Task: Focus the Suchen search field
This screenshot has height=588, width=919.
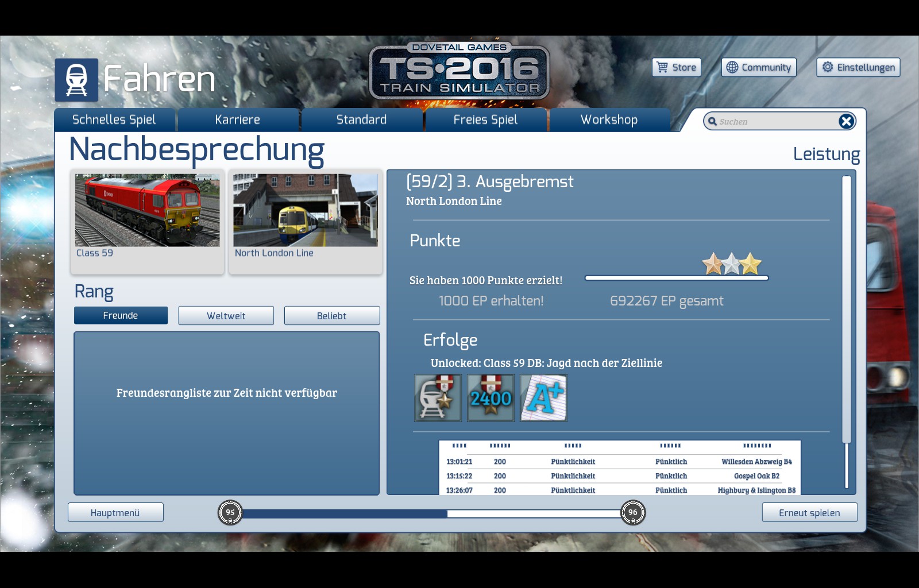Action: point(778,121)
